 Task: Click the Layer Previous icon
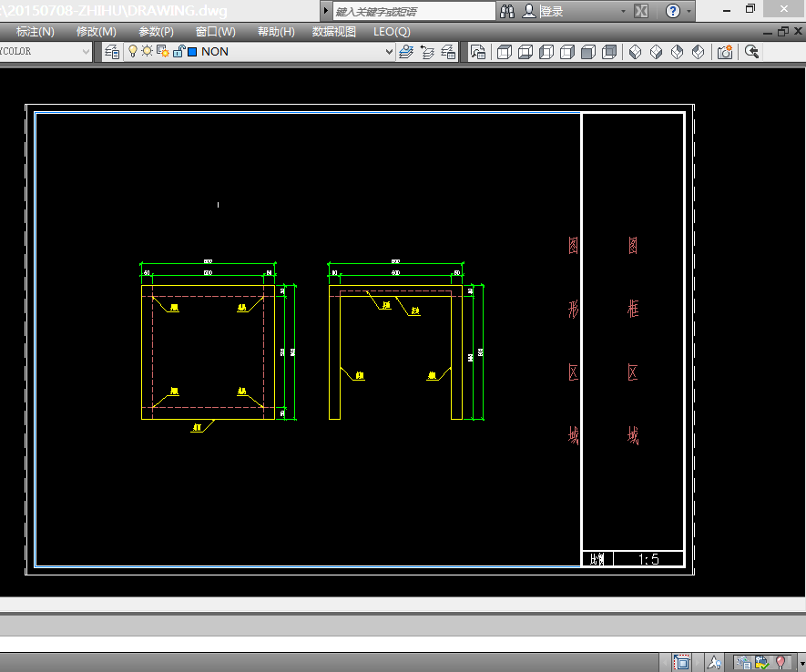tap(427, 52)
